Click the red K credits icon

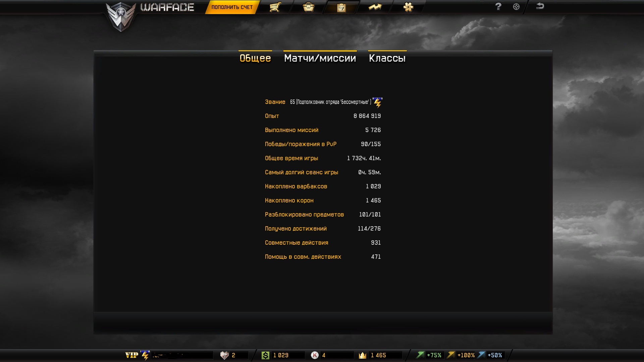click(x=315, y=355)
